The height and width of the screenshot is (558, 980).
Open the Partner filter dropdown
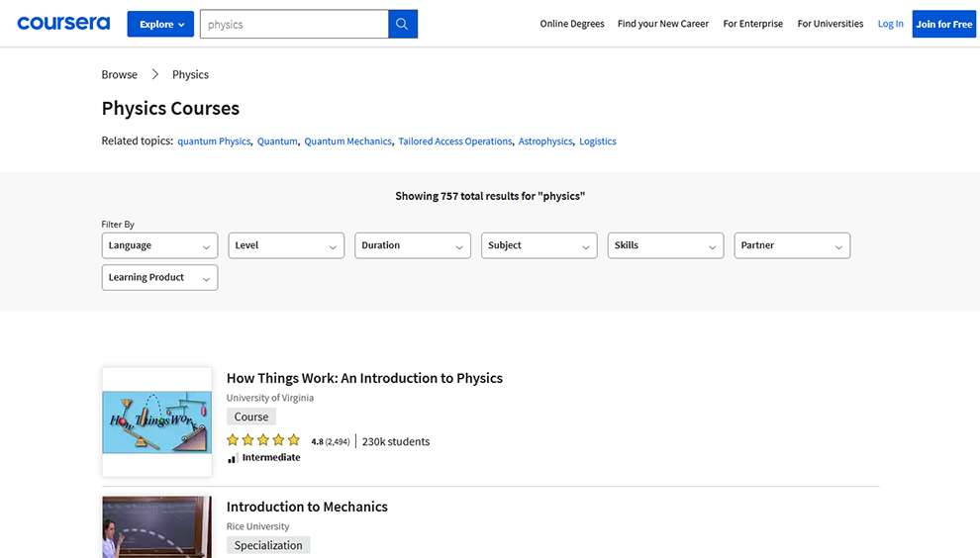click(x=792, y=245)
